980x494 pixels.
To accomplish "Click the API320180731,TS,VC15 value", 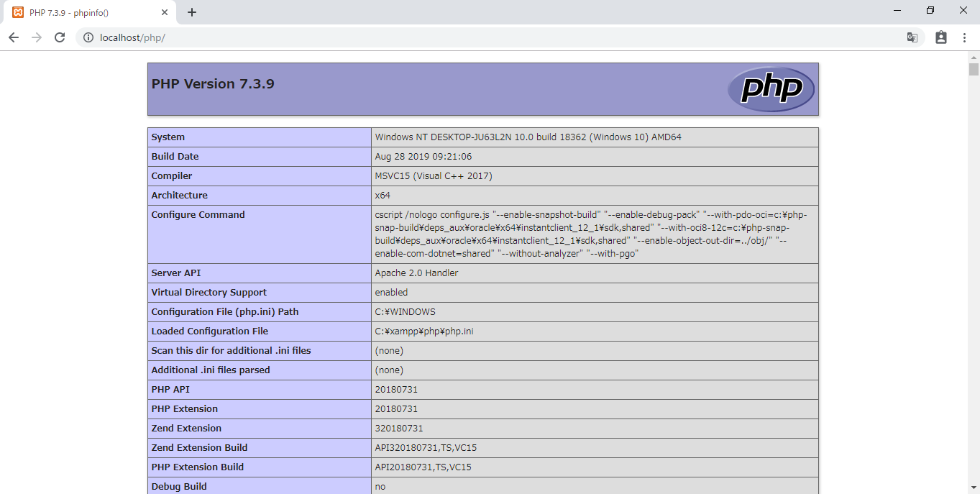I will 426,448.
